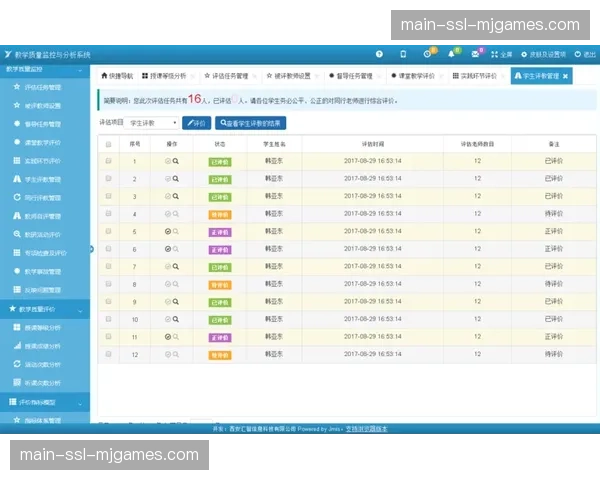Click the blue 评价 button
The height and width of the screenshot is (480, 600).
point(196,122)
